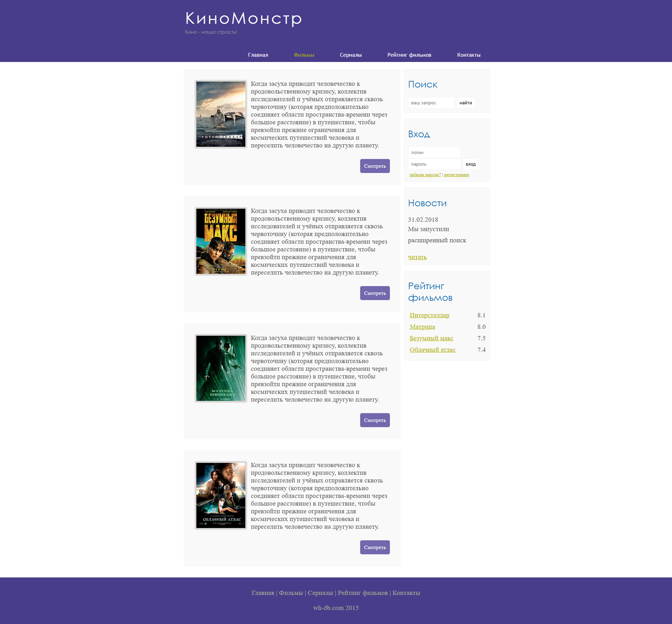Click the Безумный Макс poster thumbnail
672x624 pixels.
click(x=221, y=241)
